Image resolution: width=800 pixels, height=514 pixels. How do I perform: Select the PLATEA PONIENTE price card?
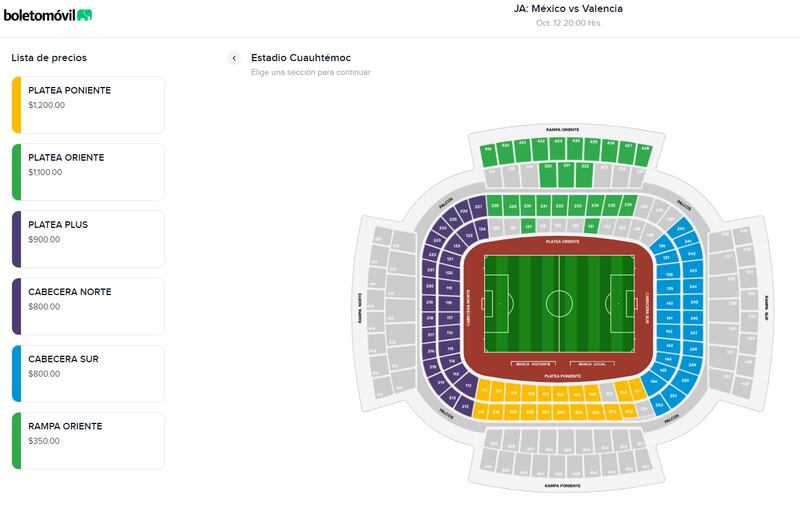click(x=88, y=105)
